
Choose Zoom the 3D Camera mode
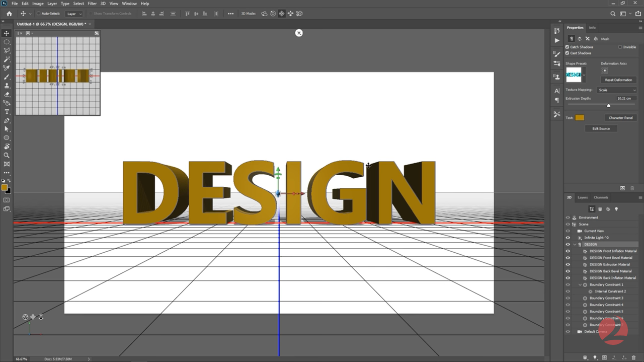pyautogui.click(x=299, y=14)
